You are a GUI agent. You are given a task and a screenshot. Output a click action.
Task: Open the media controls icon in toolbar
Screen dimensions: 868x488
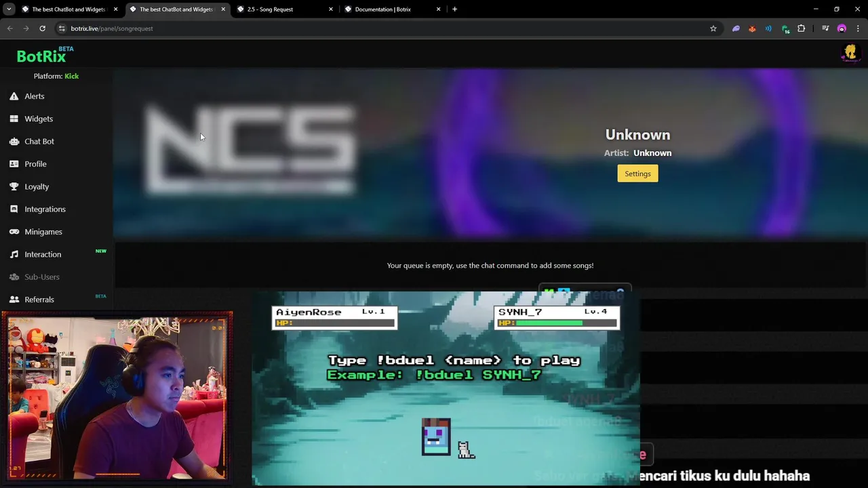coord(825,28)
